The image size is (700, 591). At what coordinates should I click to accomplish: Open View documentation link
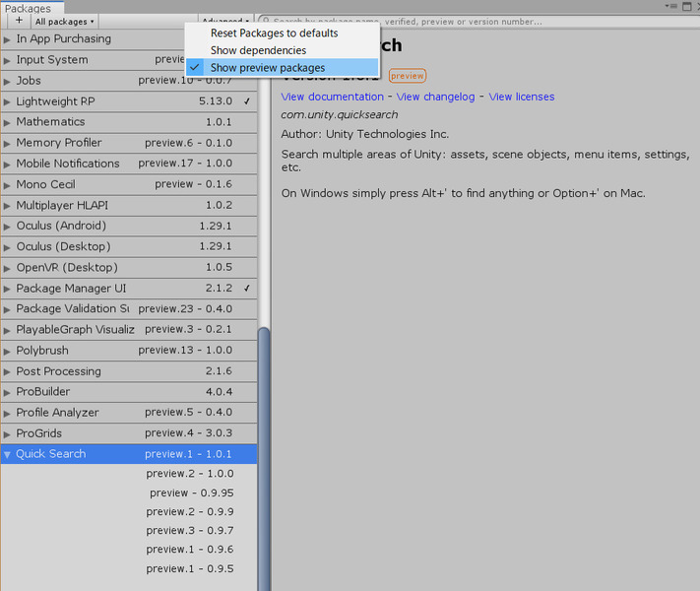coord(332,97)
